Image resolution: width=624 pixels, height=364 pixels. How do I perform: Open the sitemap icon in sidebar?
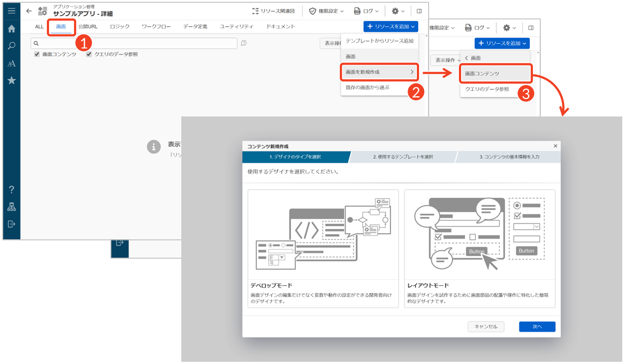click(12, 207)
